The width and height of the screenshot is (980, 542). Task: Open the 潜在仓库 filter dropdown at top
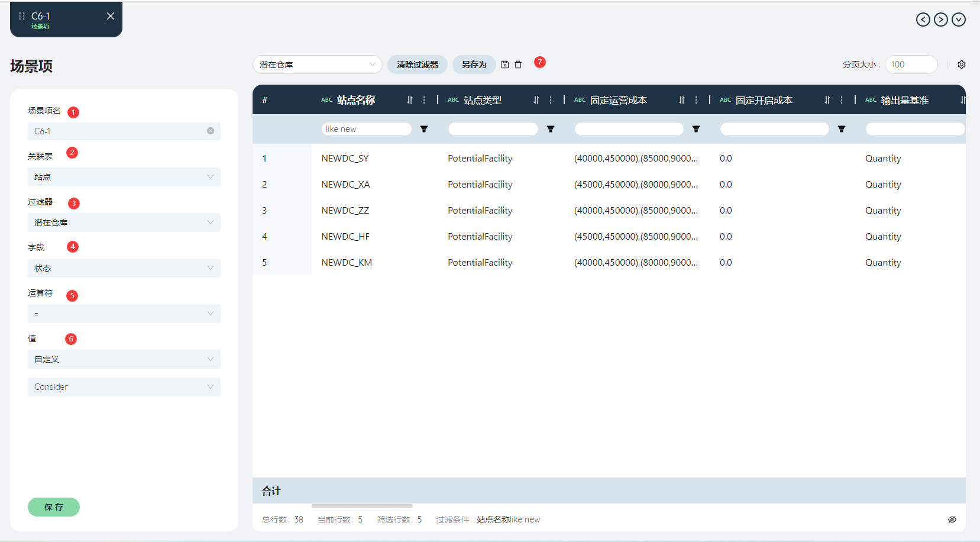point(318,64)
